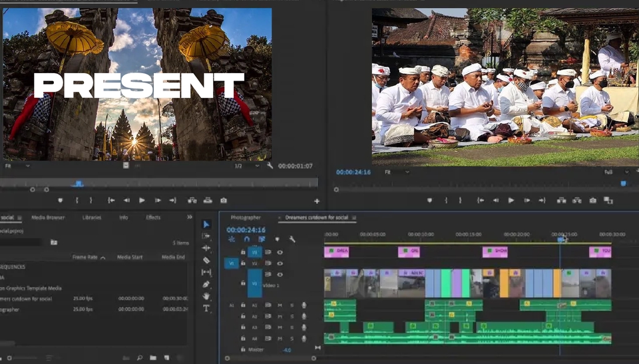Open the Program monitor Fit zoom dropdown
The width and height of the screenshot is (639, 364).
(x=397, y=172)
